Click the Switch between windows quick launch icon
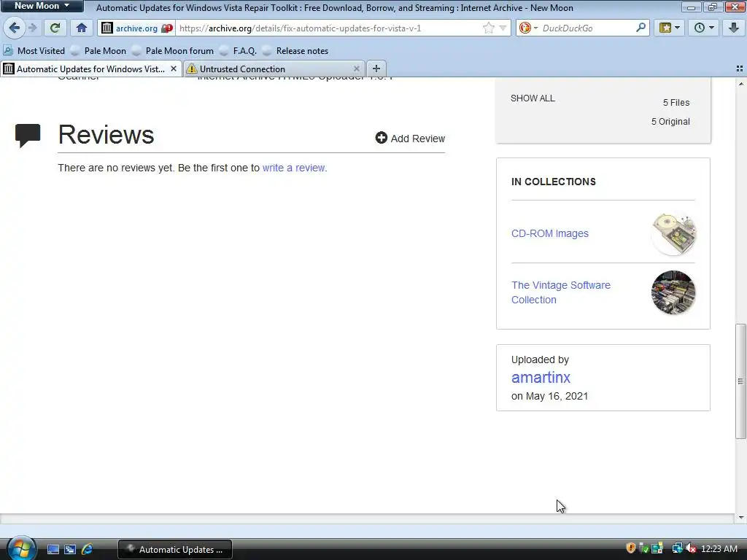Image resolution: width=747 pixels, height=560 pixels. tap(70, 549)
